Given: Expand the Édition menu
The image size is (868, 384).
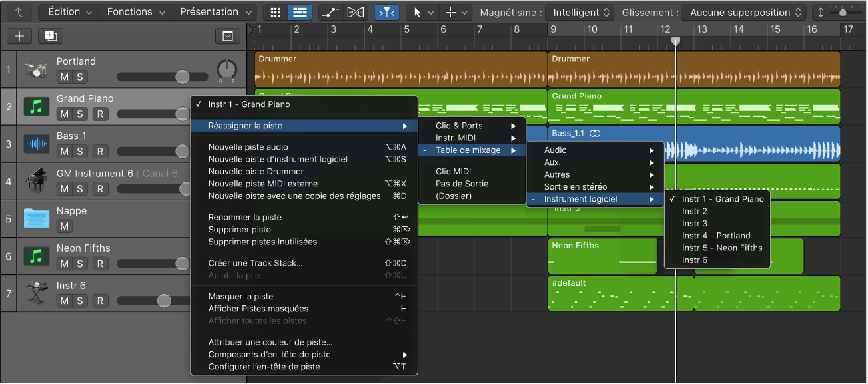Looking at the screenshot, I should click(69, 12).
